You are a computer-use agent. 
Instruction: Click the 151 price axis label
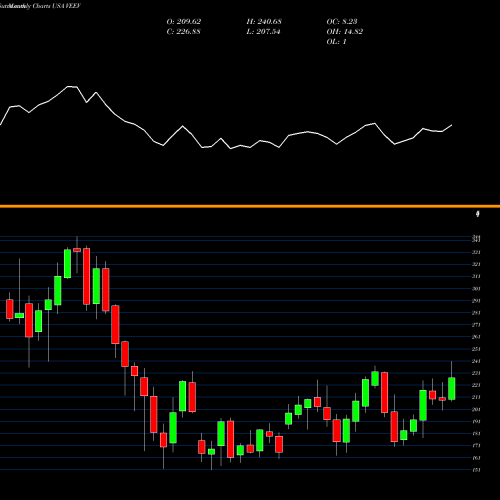pos(476,470)
